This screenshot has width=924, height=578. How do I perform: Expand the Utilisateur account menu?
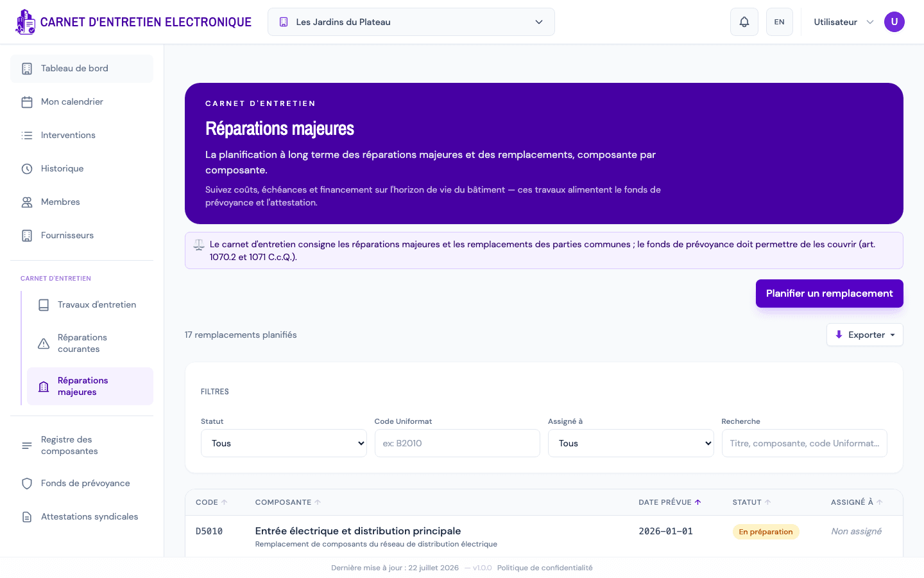click(843, 22)
